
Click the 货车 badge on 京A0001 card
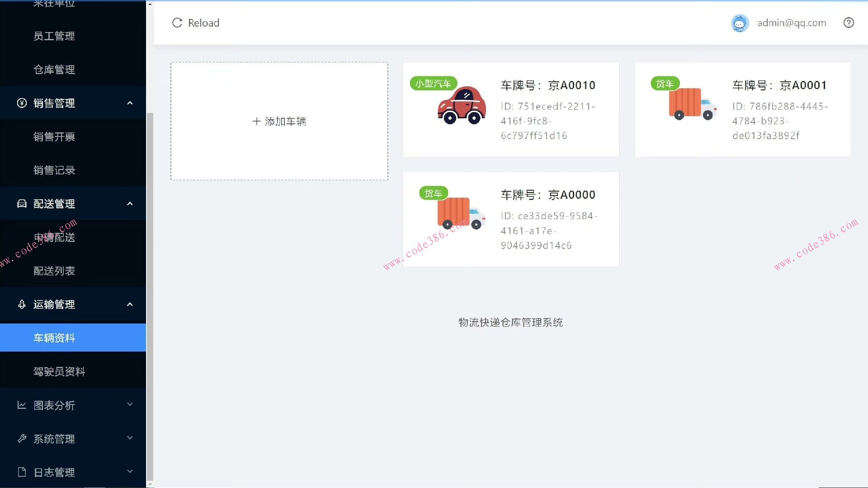click(x=665, y=83)
